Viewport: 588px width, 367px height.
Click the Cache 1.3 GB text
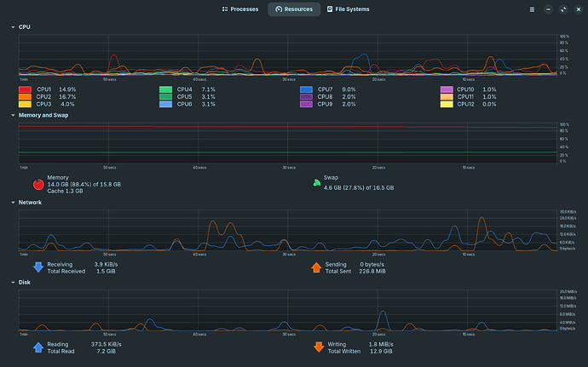pos(66,192)
